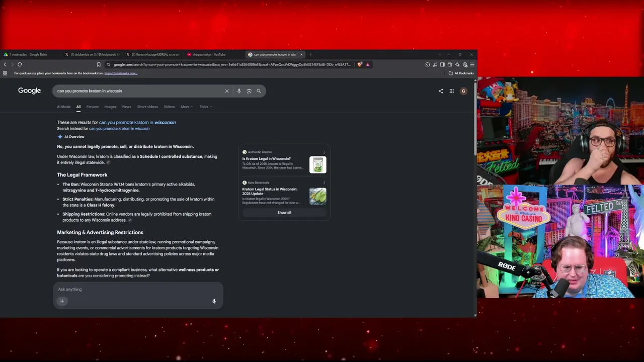Submit the search with the magnifier icon
644x362 pixels.
click(259, 91)
